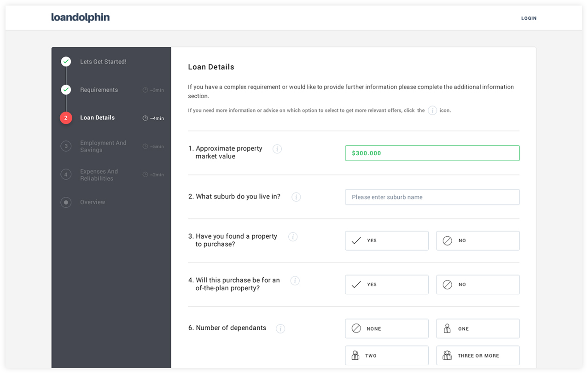This screenshot has width=588, height=374.
Task: Click the step 3 circle icon
Action: coord(66,146)
